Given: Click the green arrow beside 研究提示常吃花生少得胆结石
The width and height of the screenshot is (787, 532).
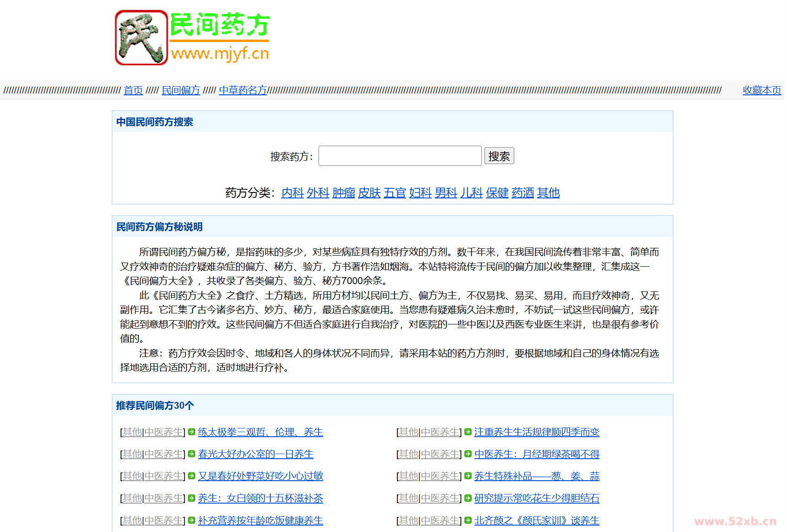Looking at the screenshot, I should pyautogui.click(x=468, y=498).
